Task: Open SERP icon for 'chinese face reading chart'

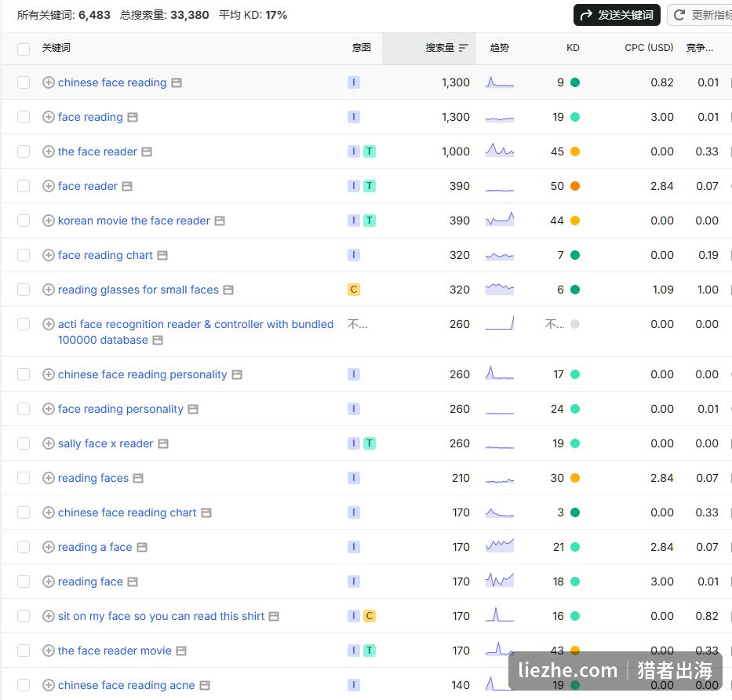Action: point(206,513)
